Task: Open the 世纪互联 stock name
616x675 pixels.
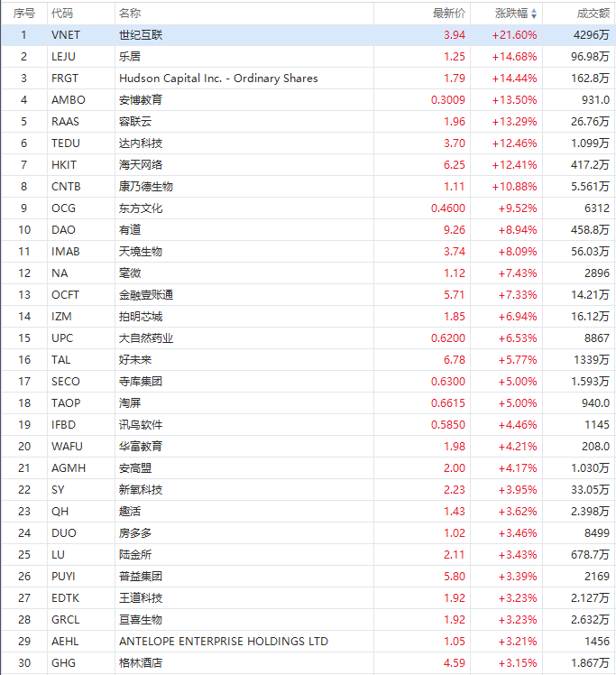Action: (141, 35)
